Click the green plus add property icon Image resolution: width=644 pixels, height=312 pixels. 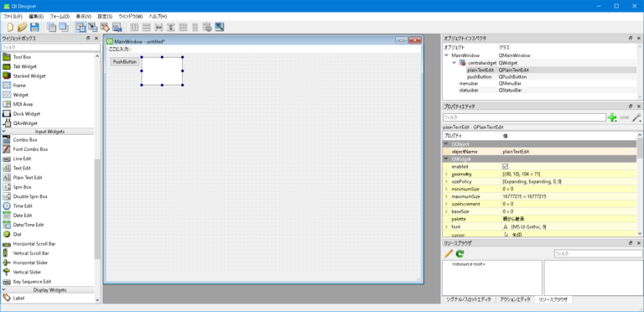pyautogui.click(x=612, y=117)
